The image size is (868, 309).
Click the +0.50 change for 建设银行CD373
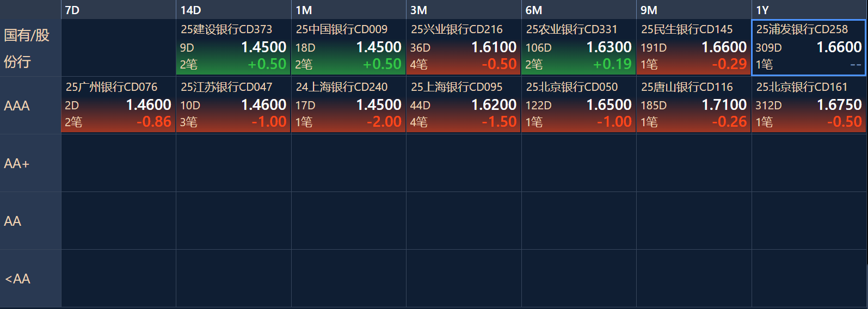[x=267, y=64]
